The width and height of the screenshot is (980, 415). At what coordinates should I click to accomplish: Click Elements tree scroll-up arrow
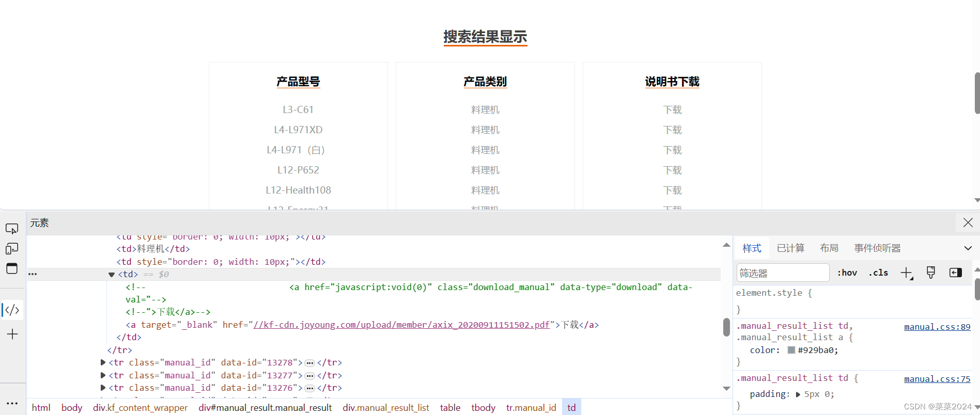[x=726, y=245]
